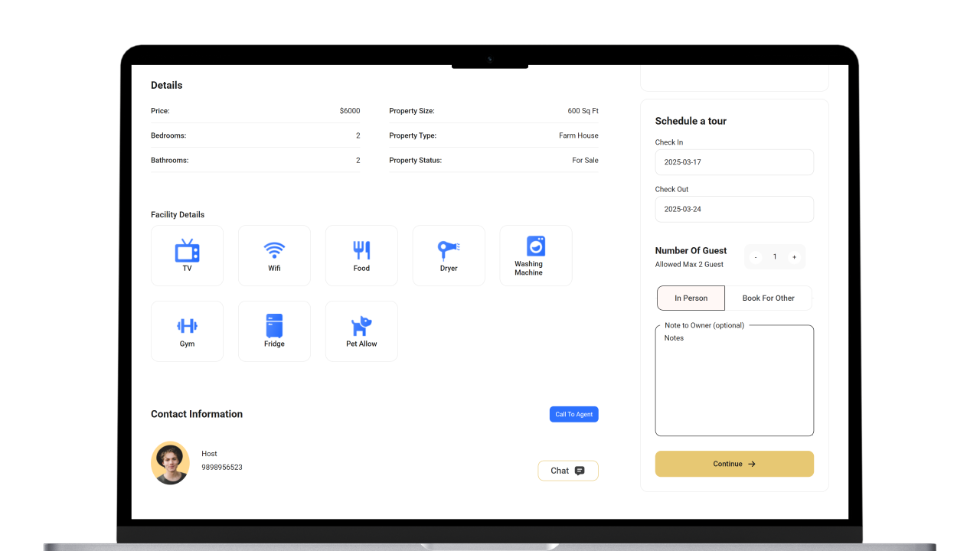
Task: Click the Dryer hairdryer icon
Action: [449, 250]
